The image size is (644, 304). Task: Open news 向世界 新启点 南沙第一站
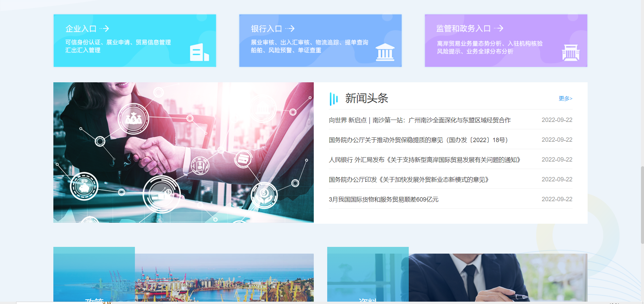(x=420, y=120)
